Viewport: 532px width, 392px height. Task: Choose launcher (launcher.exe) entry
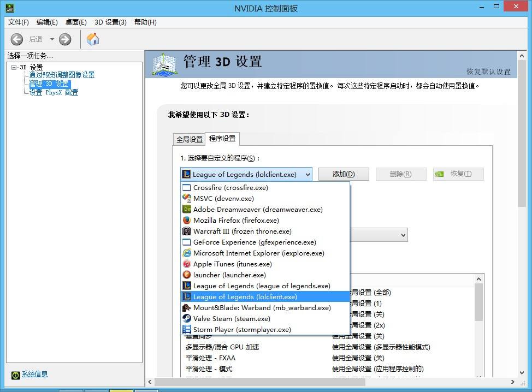click(x=265, y=275)
